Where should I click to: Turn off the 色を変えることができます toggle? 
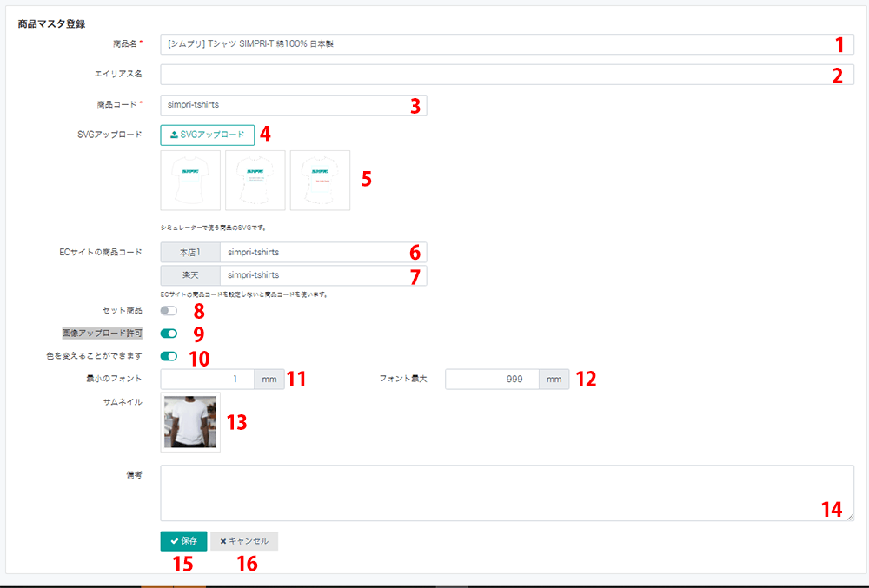[169, 355]
